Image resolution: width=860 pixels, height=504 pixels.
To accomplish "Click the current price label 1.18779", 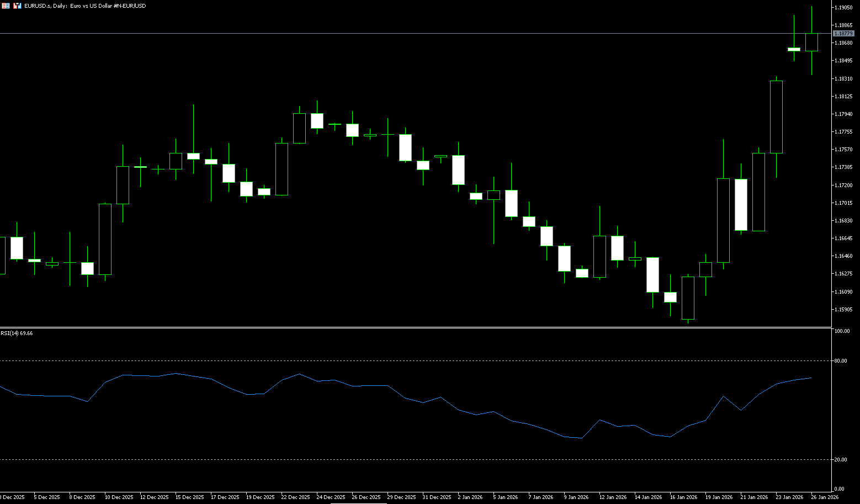I will [843, 34].
